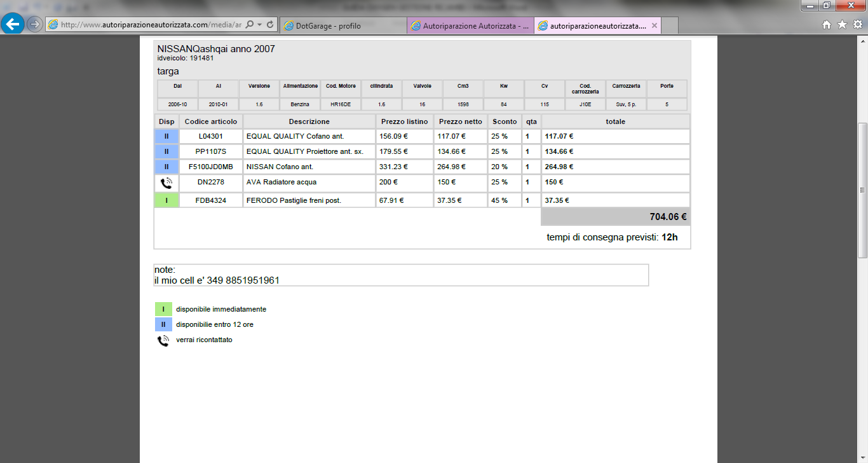Screen dimensions: 868x463
Task: Select article code DN2278
Action: 211,182
